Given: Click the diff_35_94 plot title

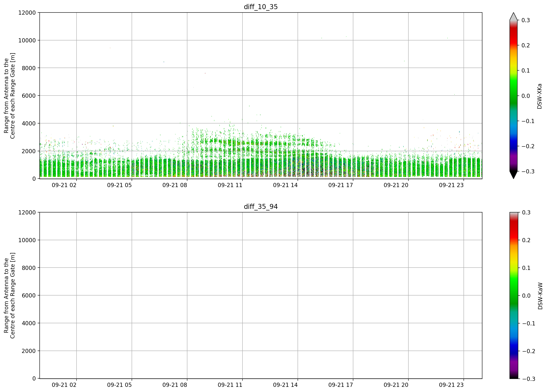Looking at the screenshot, I should tap(261, 207).
